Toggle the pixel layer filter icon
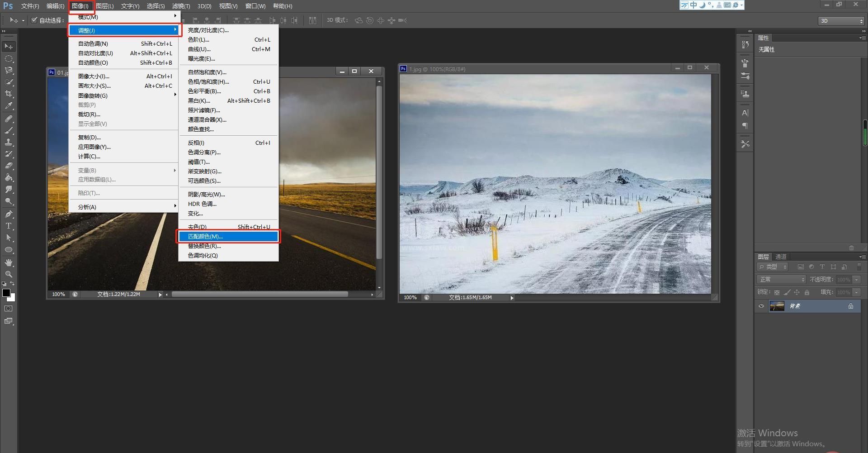868x453 pixels. 801,267
